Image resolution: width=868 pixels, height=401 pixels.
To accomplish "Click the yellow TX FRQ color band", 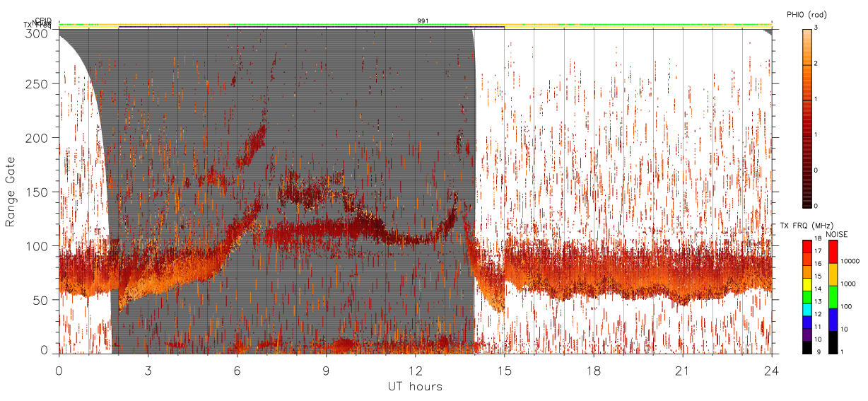I will pos(807,284).
